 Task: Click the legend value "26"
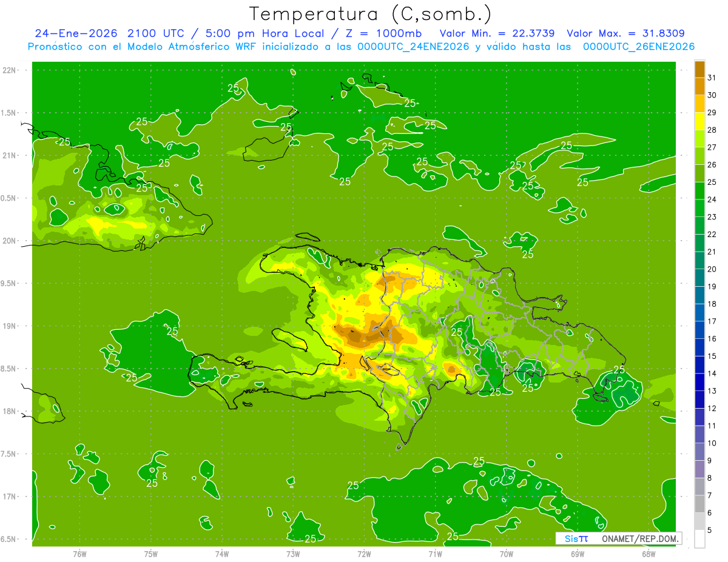[712, 165]
